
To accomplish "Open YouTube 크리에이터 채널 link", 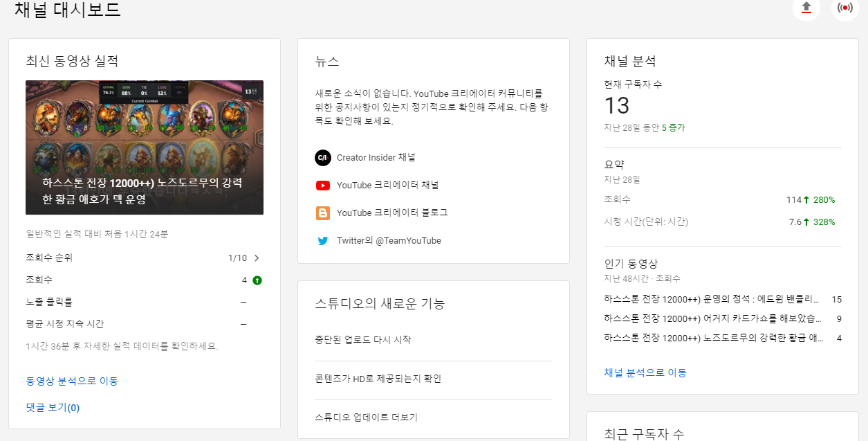I will tap(387, 185).
